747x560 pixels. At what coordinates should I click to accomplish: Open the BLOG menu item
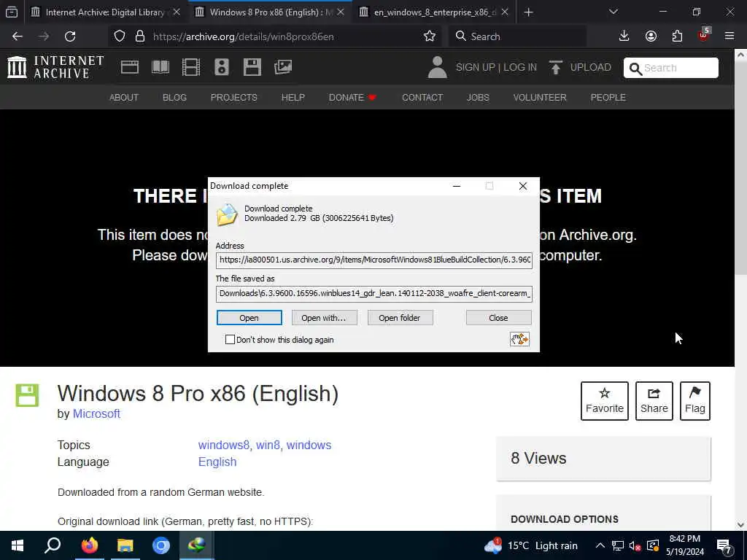(x=175, y=98)
